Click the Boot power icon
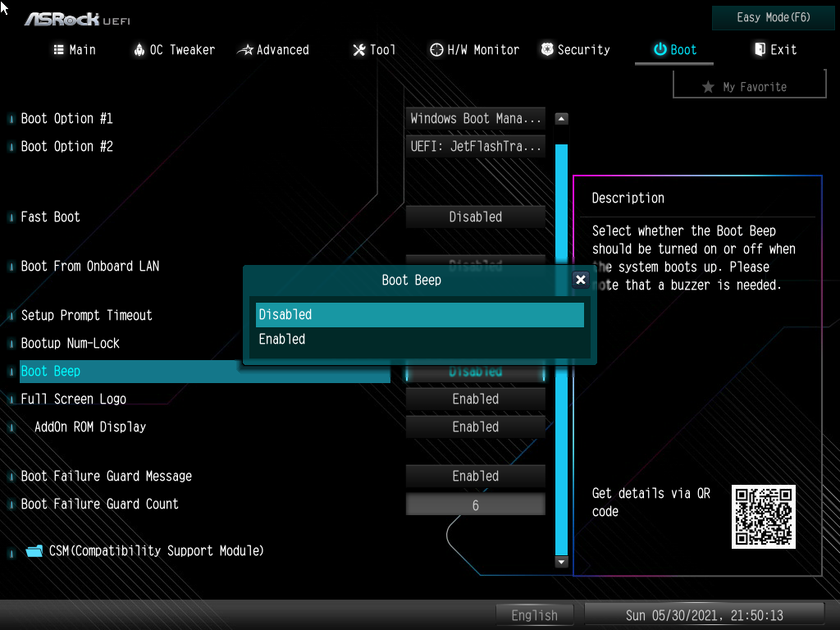 tap(660, 49)
